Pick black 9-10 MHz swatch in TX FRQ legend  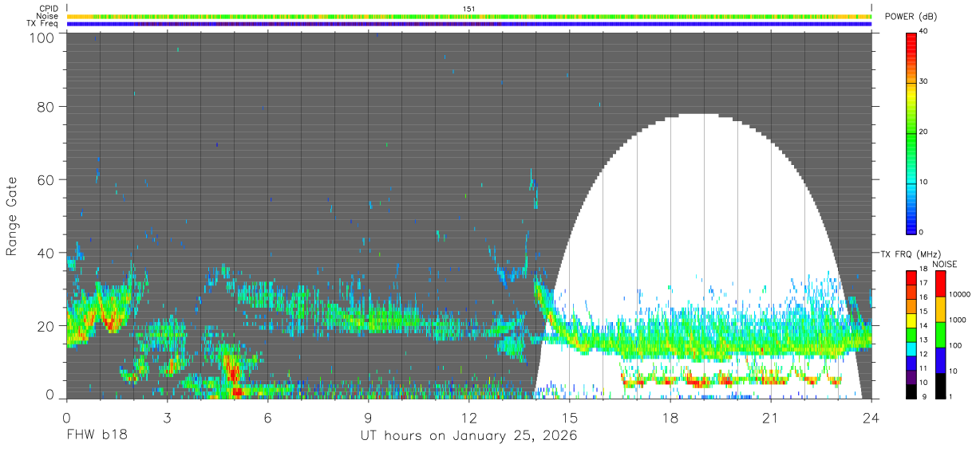coord(911,391)
